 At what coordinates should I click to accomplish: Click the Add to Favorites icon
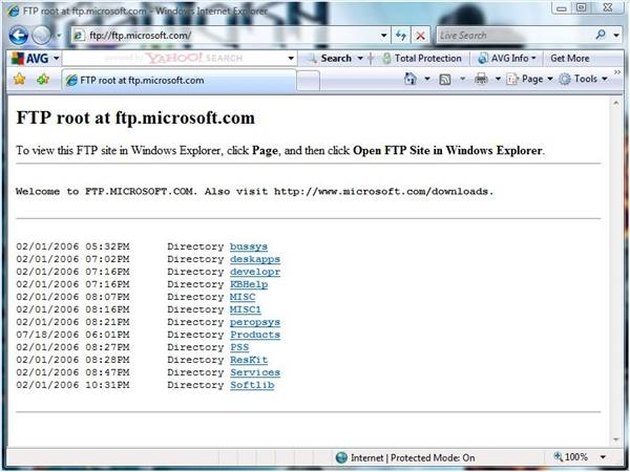pos(43,79)
